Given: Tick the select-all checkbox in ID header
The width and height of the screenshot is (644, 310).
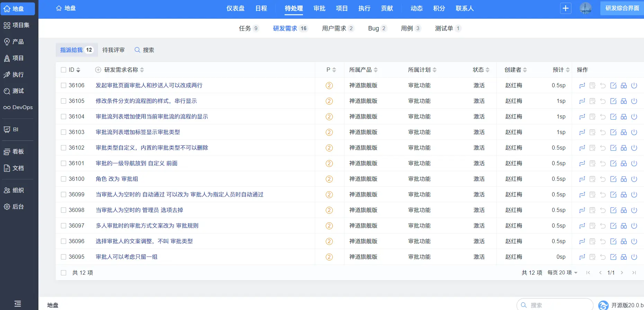Looking at the screenshot, I should (63, 70).
